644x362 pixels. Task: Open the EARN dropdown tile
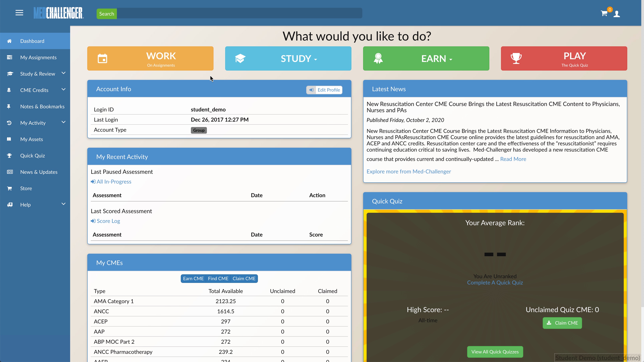426,58
